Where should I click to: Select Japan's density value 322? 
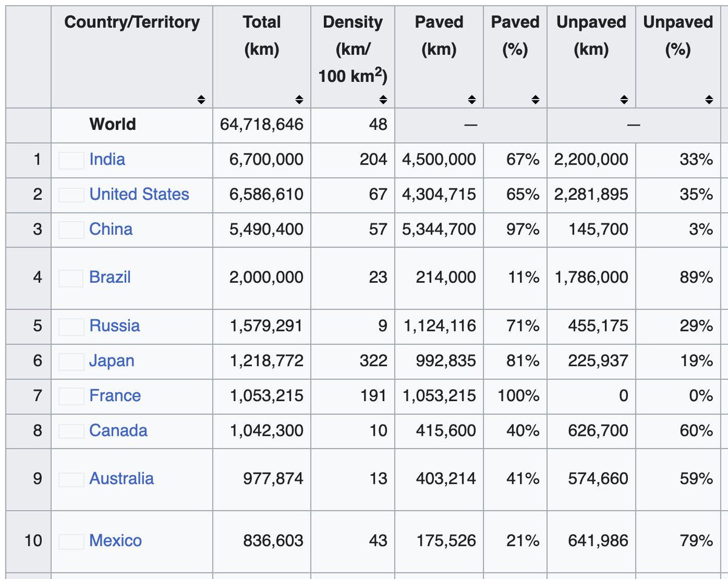373,361
